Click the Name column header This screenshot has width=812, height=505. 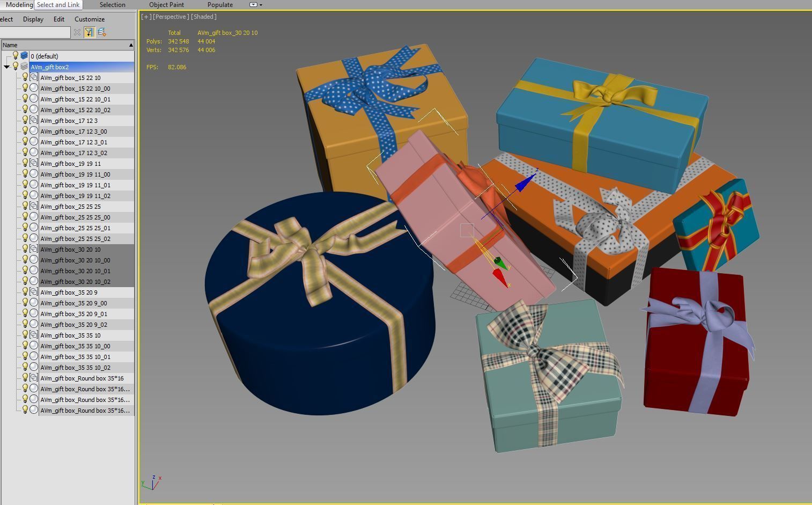(67, 45)
